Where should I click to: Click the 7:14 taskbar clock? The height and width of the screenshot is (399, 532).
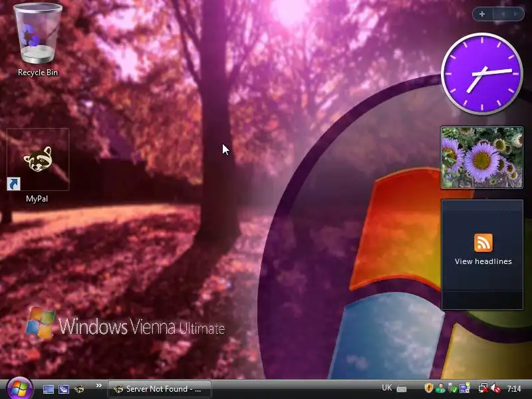point(514,388)
